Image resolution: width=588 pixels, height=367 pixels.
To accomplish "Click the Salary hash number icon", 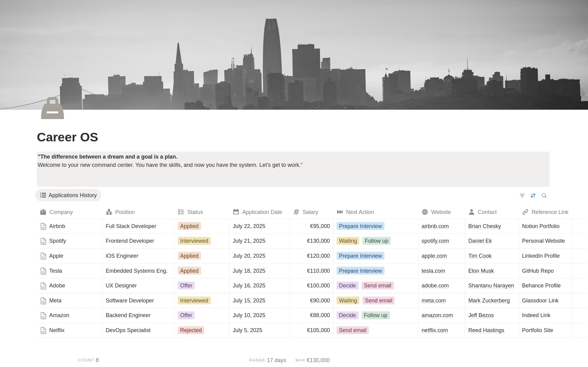I will 296,212.
